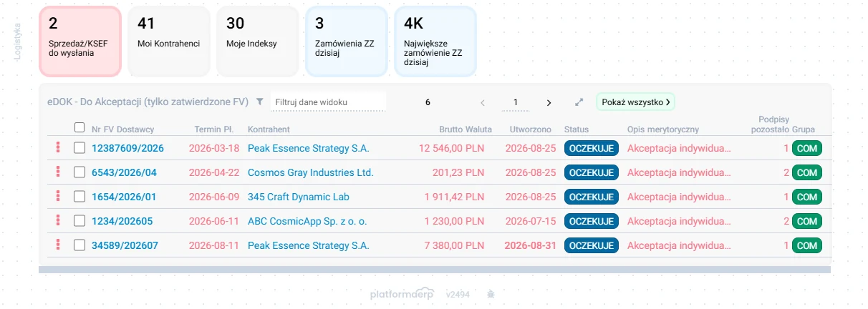Open invoice link 34589/202607
Screen dimensions: 868x309
(125, 245)
